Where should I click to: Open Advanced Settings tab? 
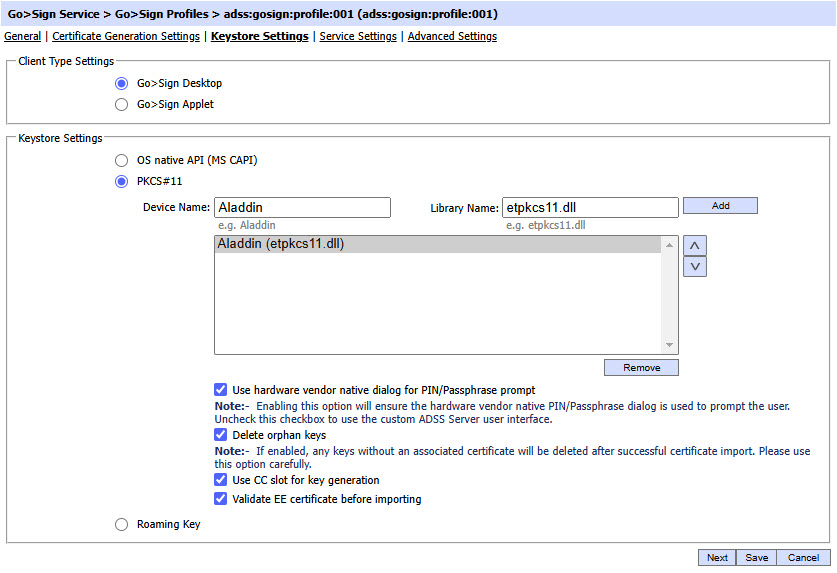pyautogui.click(x=452, y=37)
